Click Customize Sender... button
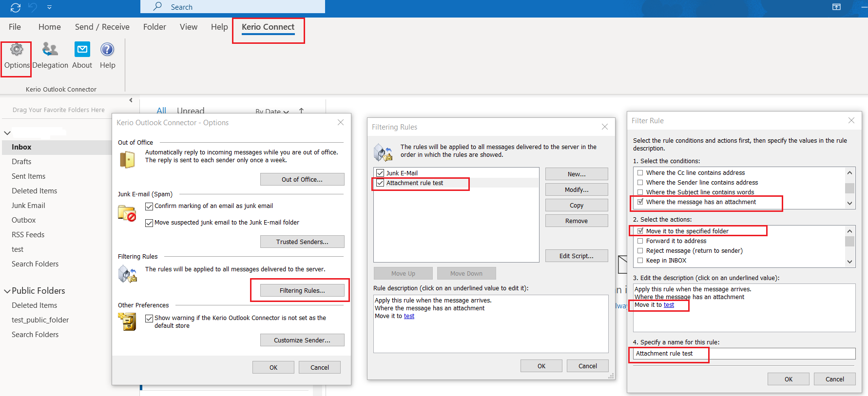This screenshot has height=396, width=868. coord(302,340)
